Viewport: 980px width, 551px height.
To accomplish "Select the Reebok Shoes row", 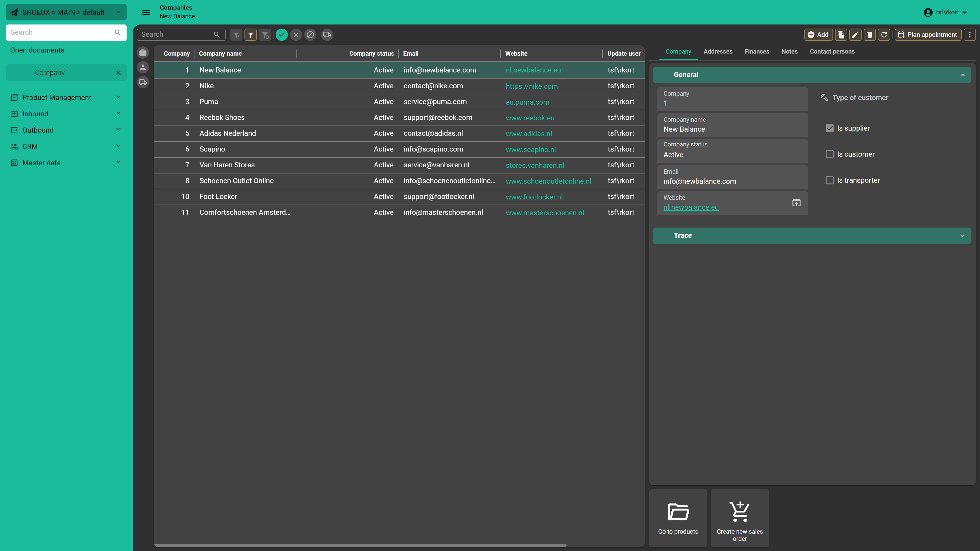I will (399, 118).
